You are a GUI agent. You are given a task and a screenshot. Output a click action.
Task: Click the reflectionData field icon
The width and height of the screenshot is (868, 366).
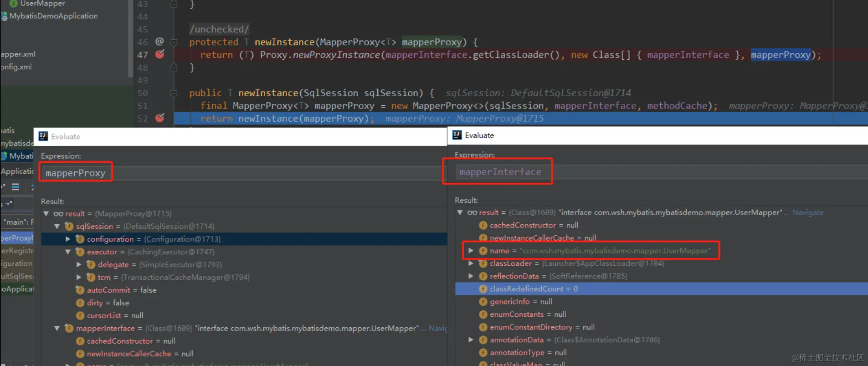click(x=483, y=276)
